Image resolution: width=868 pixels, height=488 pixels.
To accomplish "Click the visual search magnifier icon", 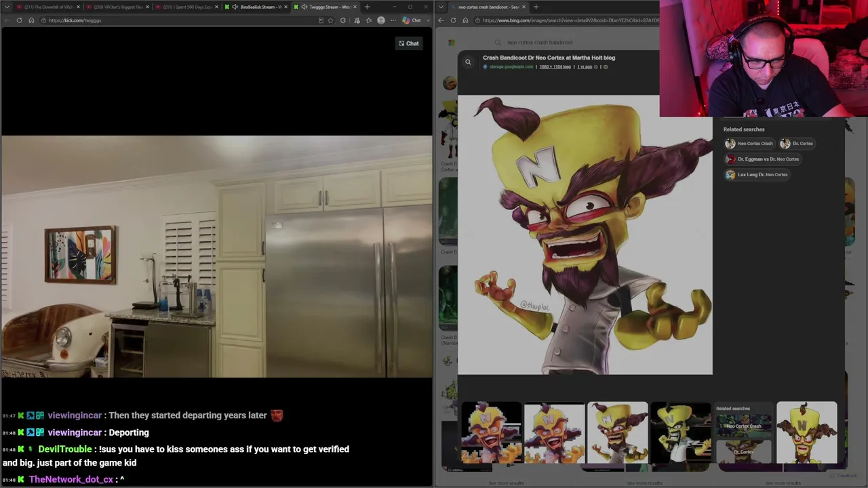I will click(x=468, y=62).
